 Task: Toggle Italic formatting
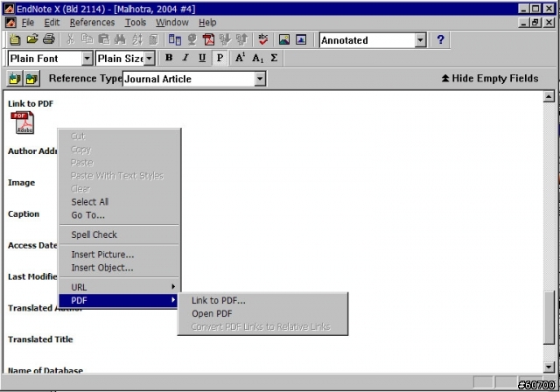tap(185, 58)
